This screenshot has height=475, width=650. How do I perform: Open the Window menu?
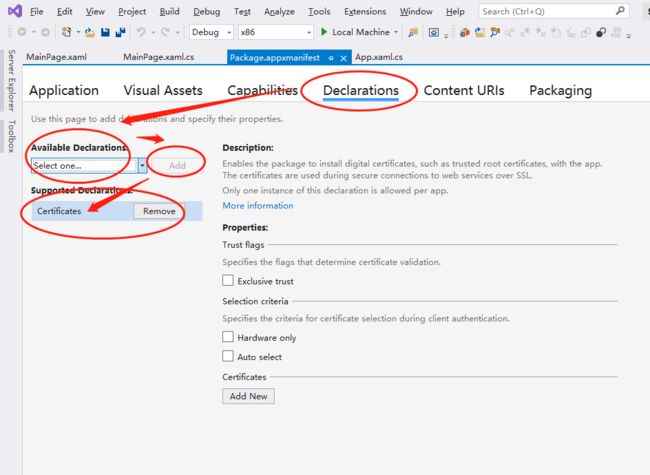[x=416, y=12]
